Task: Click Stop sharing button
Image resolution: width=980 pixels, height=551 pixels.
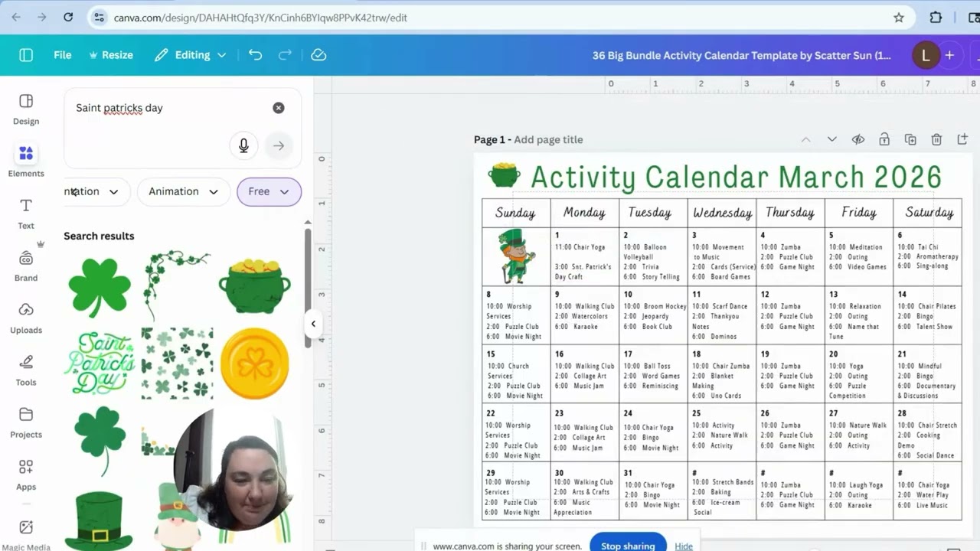Action: pyautogui.click(x=628, y=545)
